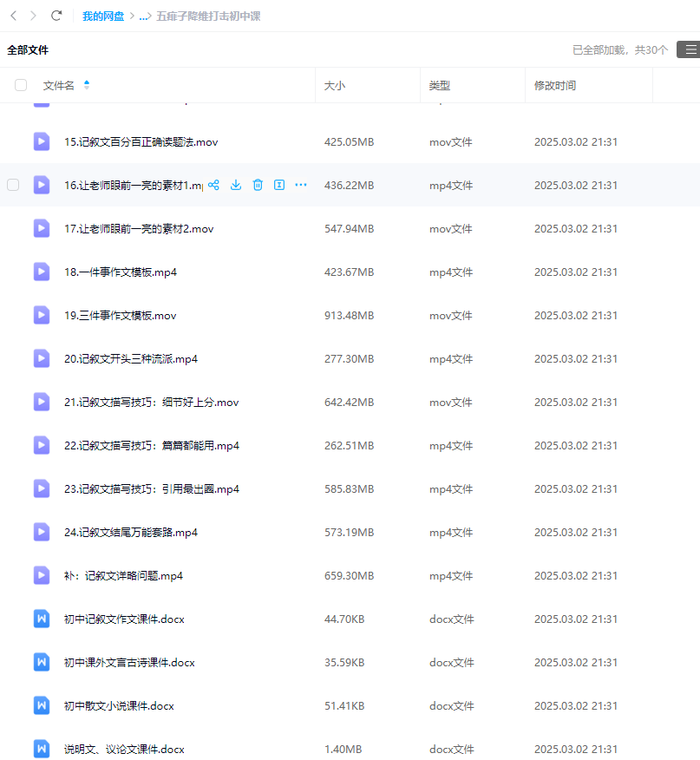The height and width of the screenshot is (760, 700).
Task: Share the file 16.让老师眼前一亮的素材1.mp4
Action: point(213,185)
